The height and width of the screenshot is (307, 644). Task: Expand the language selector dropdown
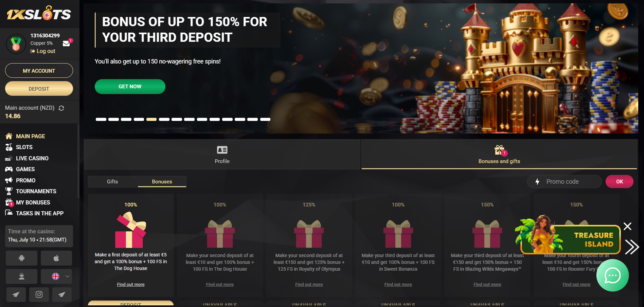pyautogui.click(x=56, y=276)
